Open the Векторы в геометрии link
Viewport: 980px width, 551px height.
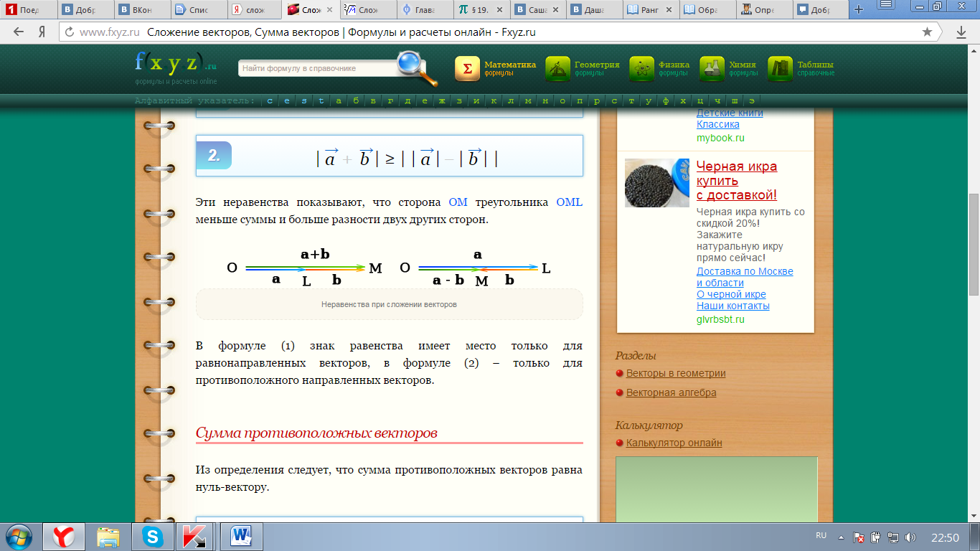676,373
